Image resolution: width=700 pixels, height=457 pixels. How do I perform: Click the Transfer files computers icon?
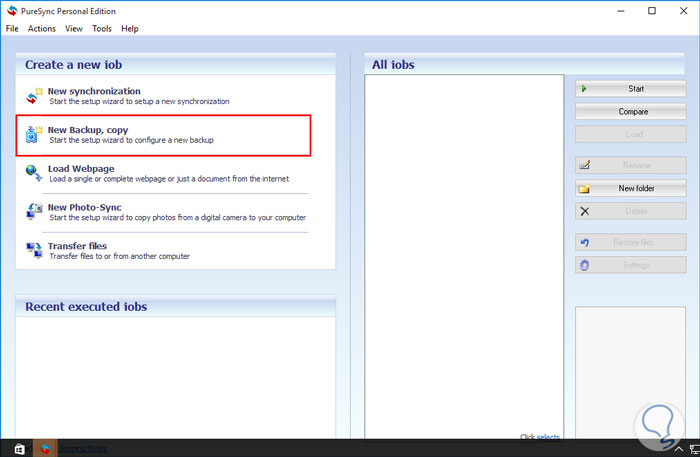point(34,250)
